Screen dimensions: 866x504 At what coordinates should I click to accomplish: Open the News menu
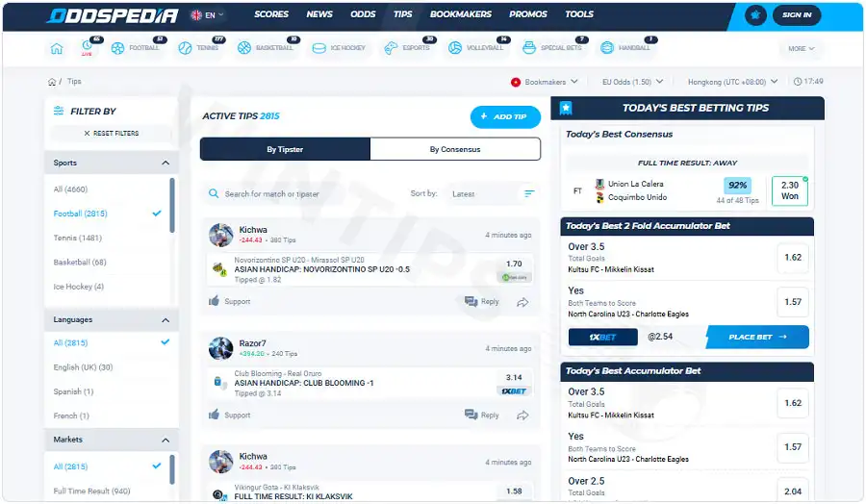click(319, 14)
